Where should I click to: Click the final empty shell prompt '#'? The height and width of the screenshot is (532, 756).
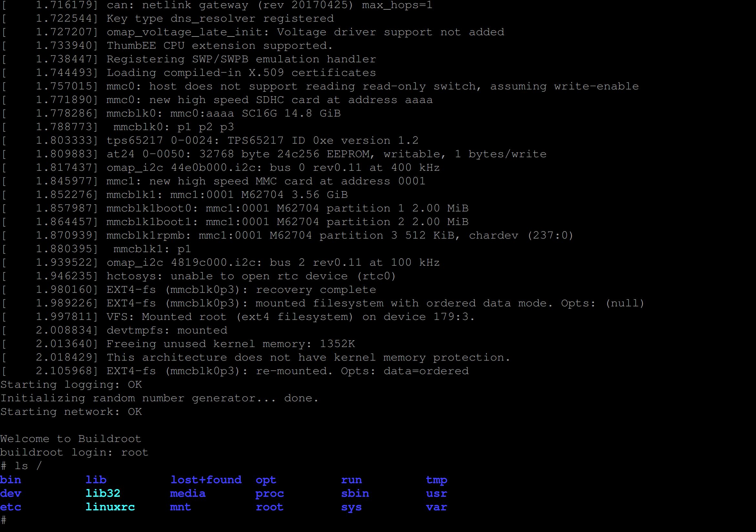pyautogui.click(x=4, y=520)
